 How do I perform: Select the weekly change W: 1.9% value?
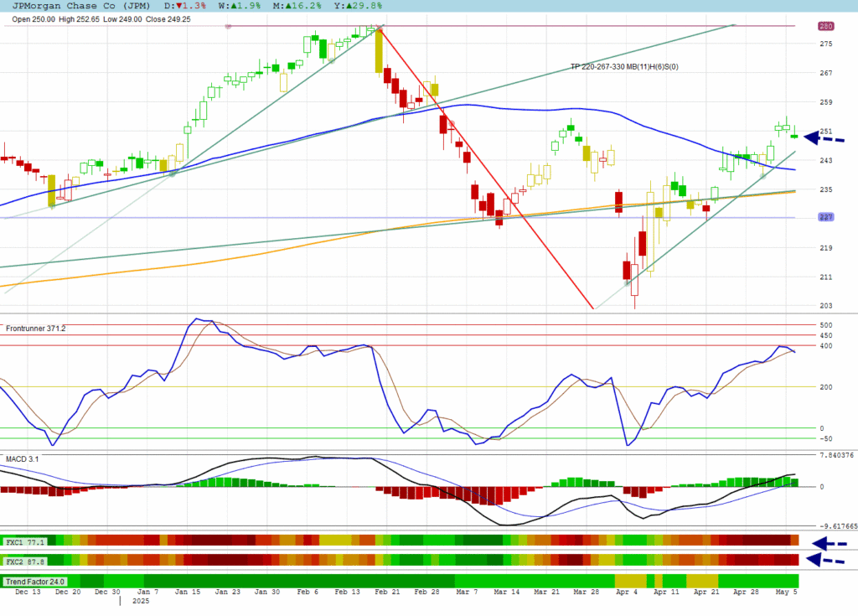239,6
